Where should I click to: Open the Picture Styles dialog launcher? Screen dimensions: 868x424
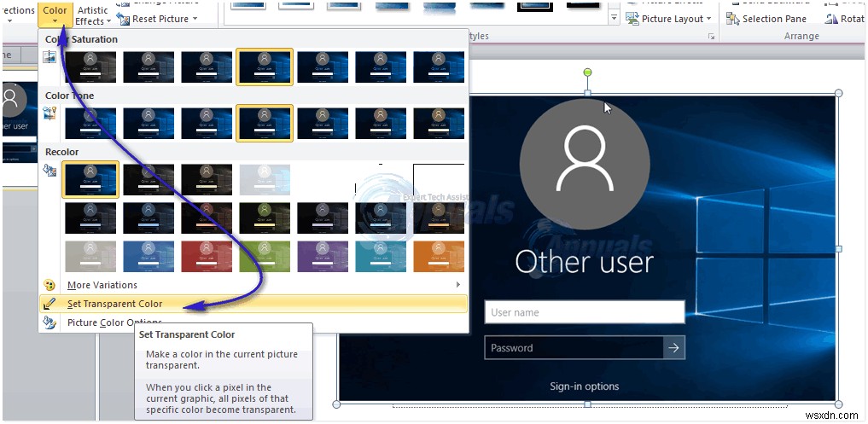click(711, 37)
